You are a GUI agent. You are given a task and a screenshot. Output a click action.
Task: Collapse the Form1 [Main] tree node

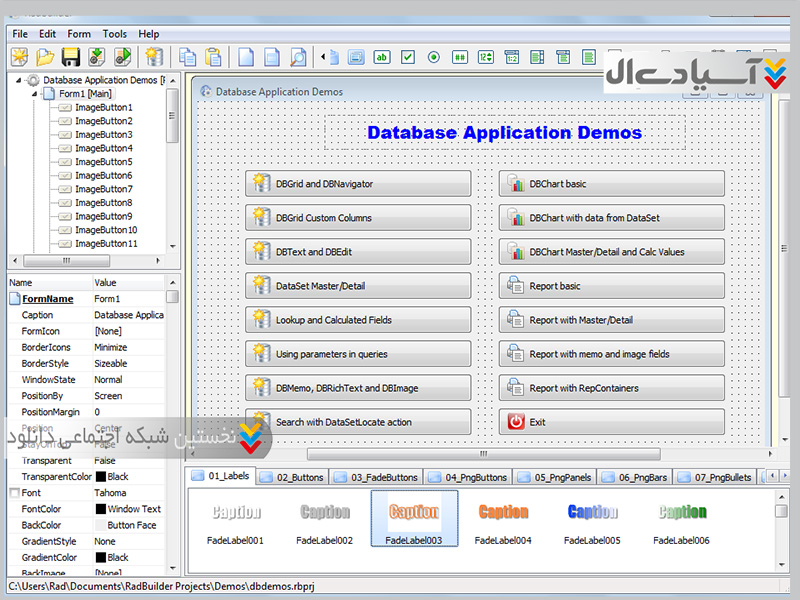pyautogui.click(x=35, y=94)
